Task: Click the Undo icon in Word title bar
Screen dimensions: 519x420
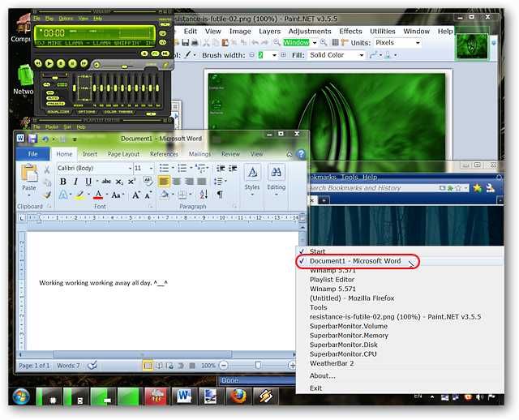Action: 45,139
